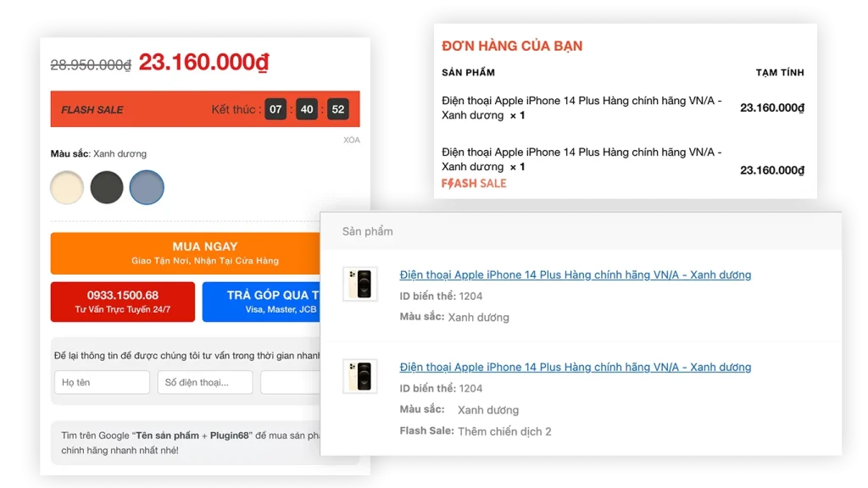This screenshot has height=488, width=868.
Task: Focus the Số điện thoại input field
Action: (204, 382)
